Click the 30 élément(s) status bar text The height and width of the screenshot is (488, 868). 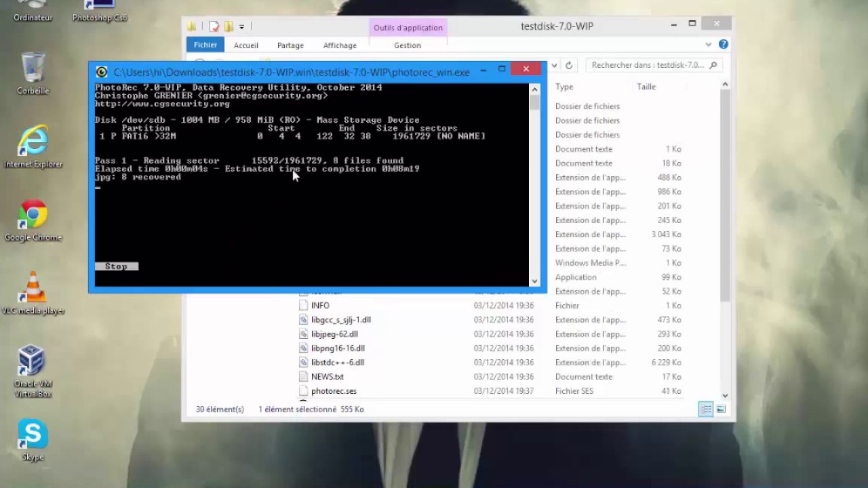220,409
